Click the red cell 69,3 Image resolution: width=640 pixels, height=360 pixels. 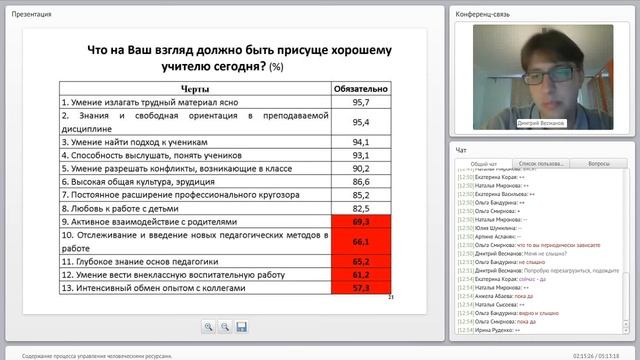click(x=361, y=222)
